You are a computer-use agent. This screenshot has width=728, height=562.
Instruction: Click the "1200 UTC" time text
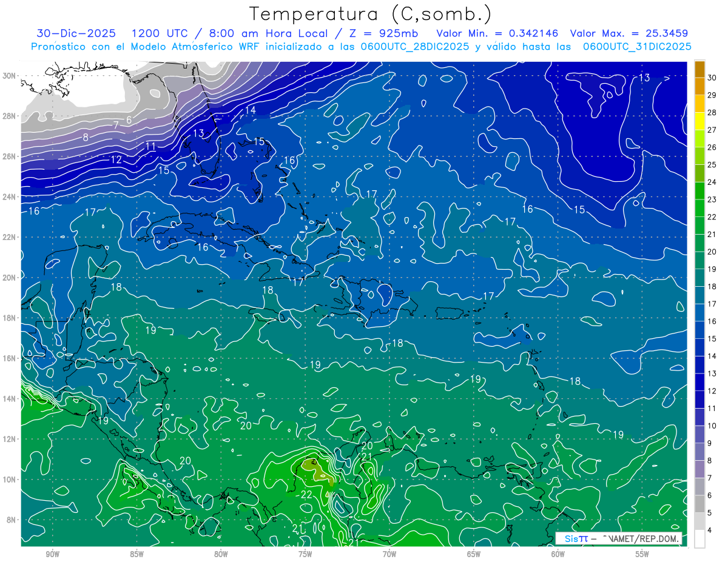point(161,33)
